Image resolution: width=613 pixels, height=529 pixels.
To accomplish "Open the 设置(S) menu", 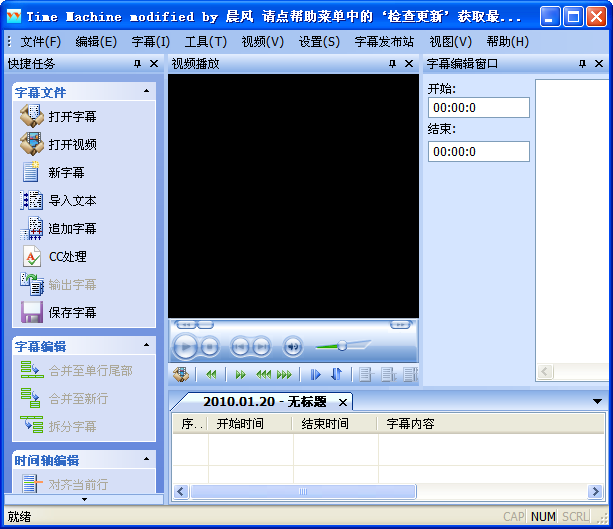I will (319, 41).
